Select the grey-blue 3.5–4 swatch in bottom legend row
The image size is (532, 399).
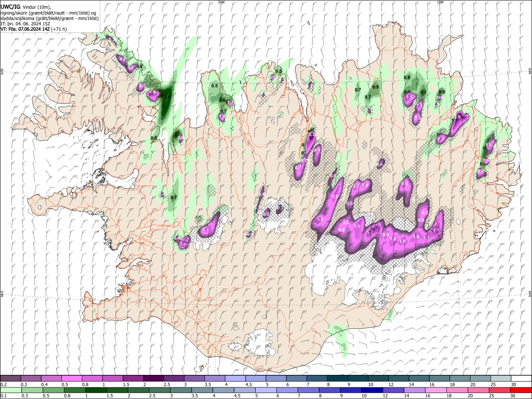[202, 390]
